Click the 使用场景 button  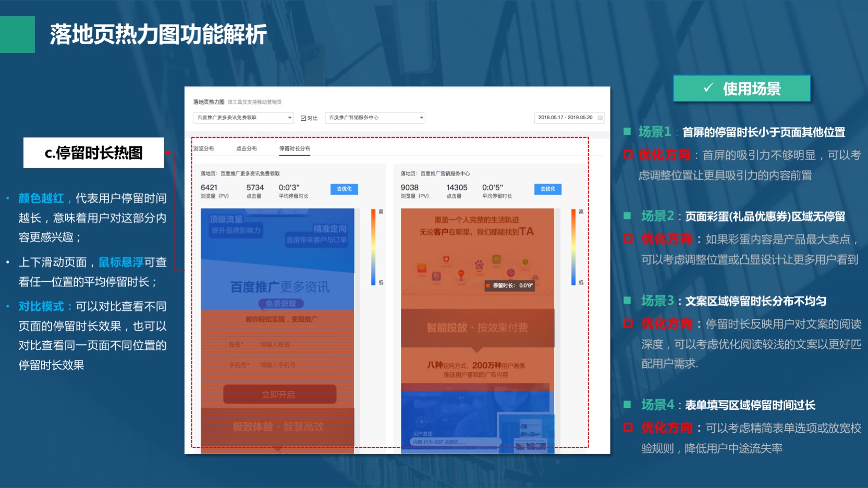742,89
